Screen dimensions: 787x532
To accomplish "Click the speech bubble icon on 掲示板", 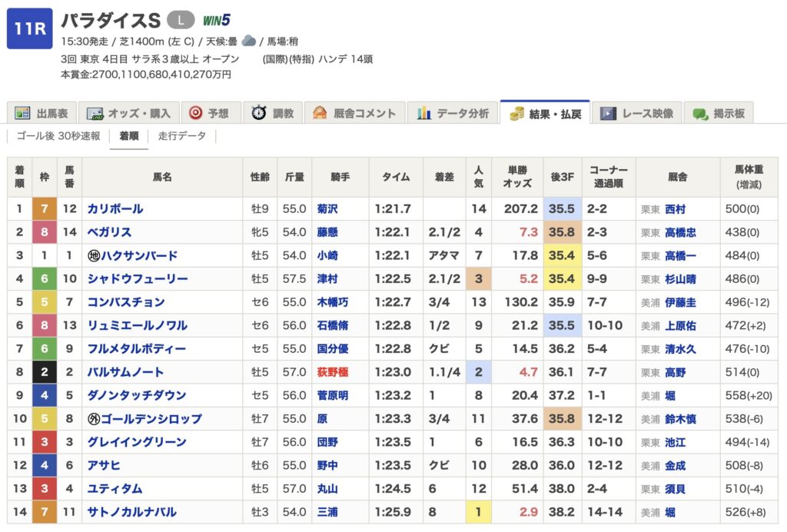I will click(x=700, y=114).
